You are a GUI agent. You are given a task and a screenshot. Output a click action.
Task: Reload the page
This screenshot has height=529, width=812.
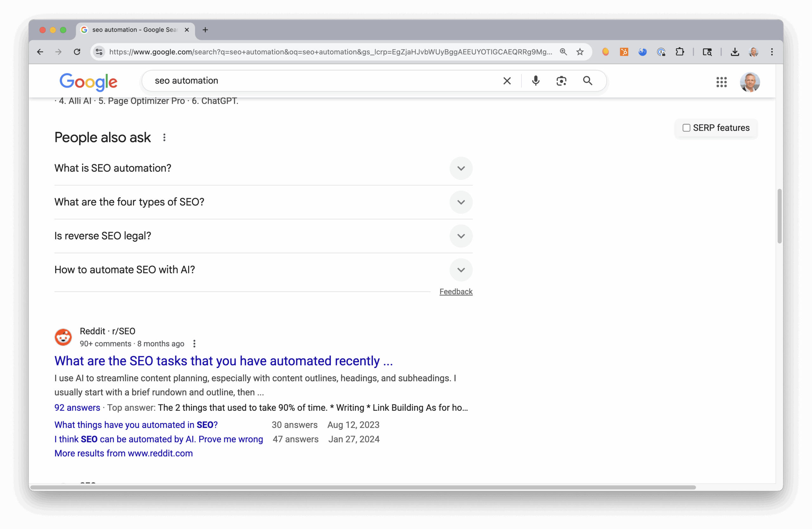pos(77,52)
